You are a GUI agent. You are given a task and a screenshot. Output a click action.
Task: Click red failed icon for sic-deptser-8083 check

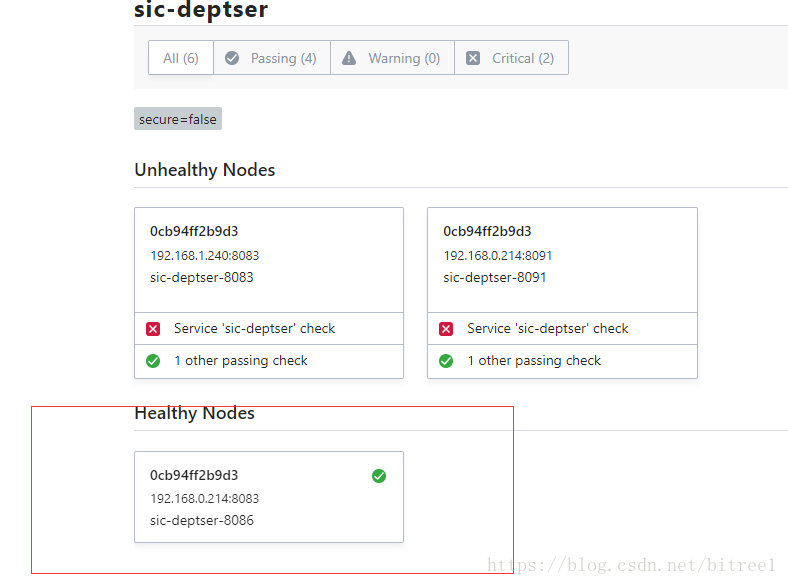point(153,329)
